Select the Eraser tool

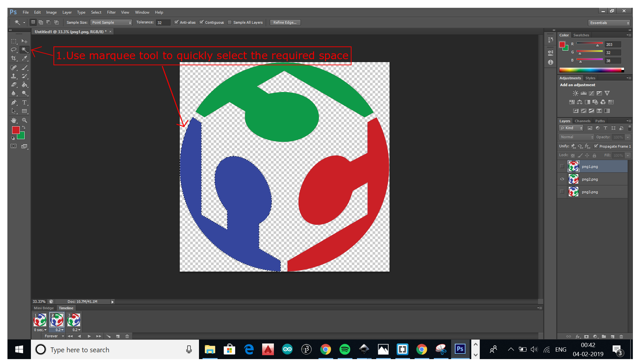click(x=14, y=85)
